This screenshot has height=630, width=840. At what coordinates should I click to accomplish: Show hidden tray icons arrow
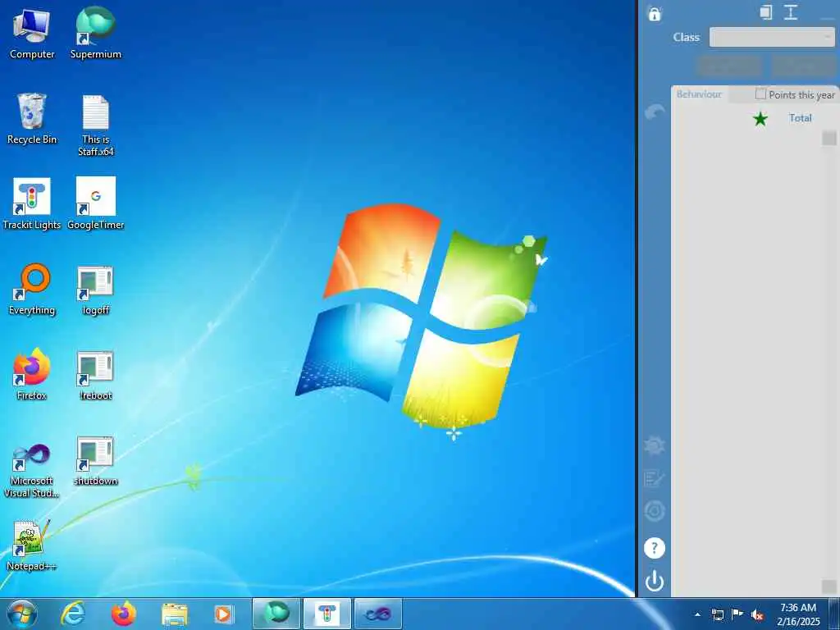[x=697, y=614]
